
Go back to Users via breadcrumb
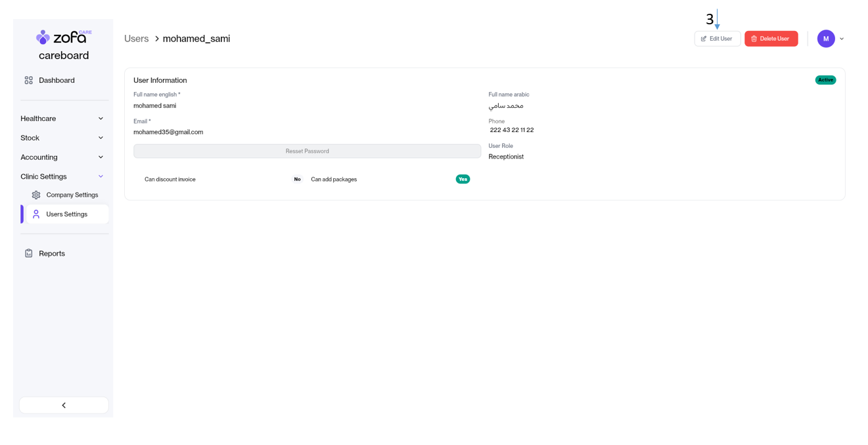[137, 39]
